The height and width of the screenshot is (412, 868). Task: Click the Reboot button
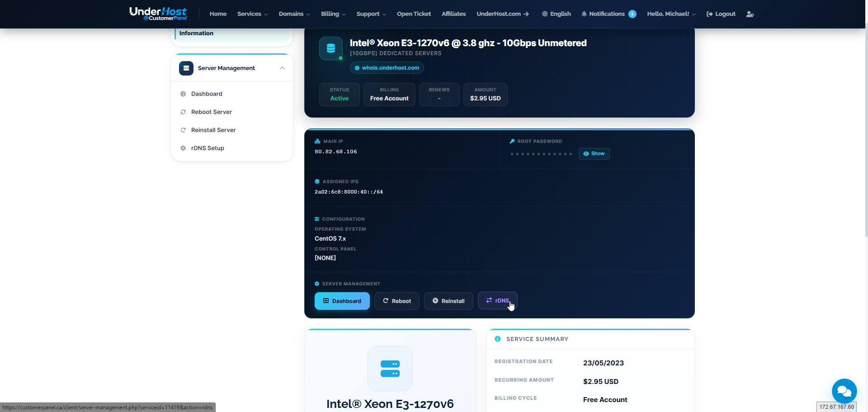(397, 301)
